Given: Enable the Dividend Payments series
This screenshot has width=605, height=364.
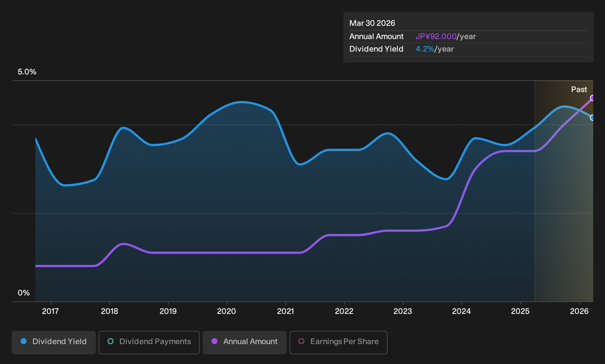Looking at the screenshot, I should click(x=149, y=342).
